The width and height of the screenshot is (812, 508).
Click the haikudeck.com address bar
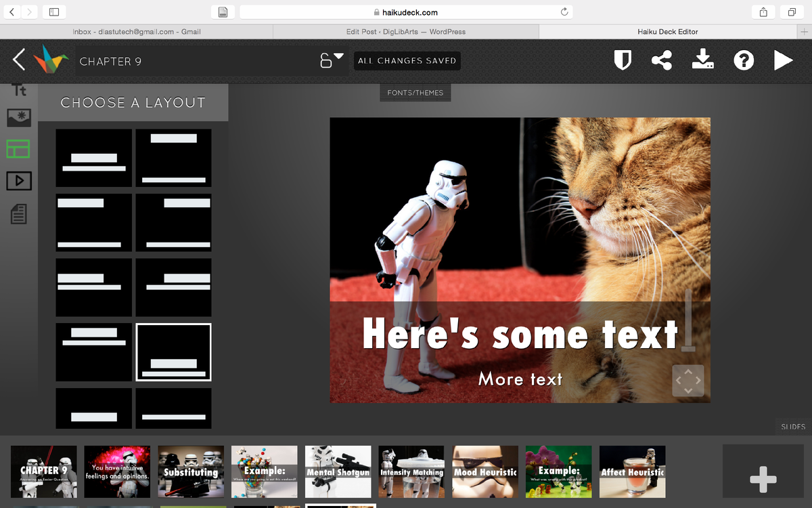(406, 12)
